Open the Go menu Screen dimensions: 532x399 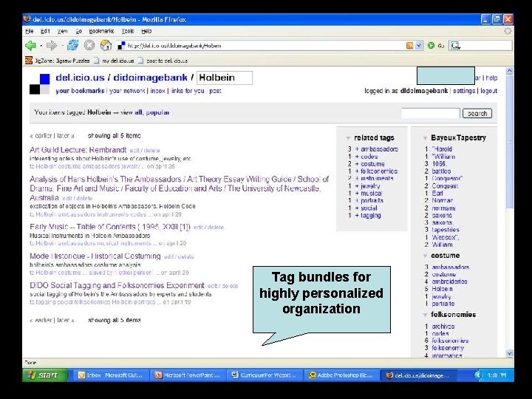click(x=79, y=31)
